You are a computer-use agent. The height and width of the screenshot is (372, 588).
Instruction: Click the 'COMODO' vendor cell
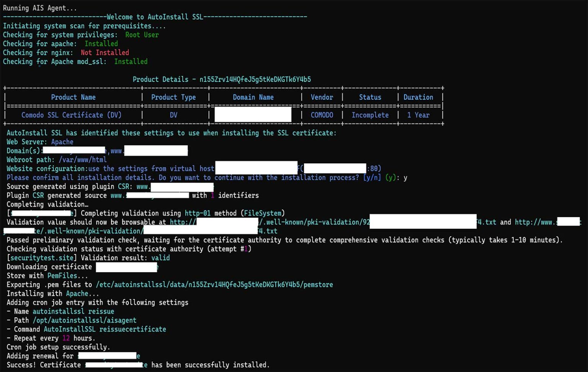click(322, 115)
